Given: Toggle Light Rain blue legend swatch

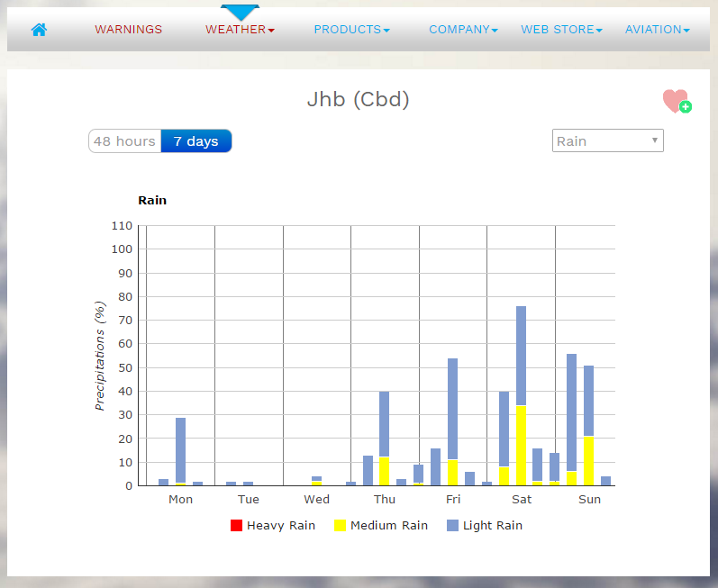Looking at the screenshot, I should point(452,525).
